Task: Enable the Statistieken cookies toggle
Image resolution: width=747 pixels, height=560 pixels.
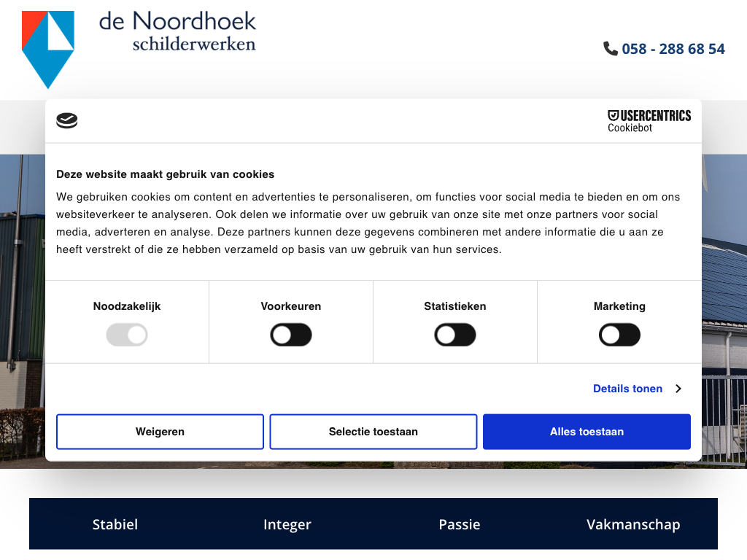Action: click(x=455, y=335)
